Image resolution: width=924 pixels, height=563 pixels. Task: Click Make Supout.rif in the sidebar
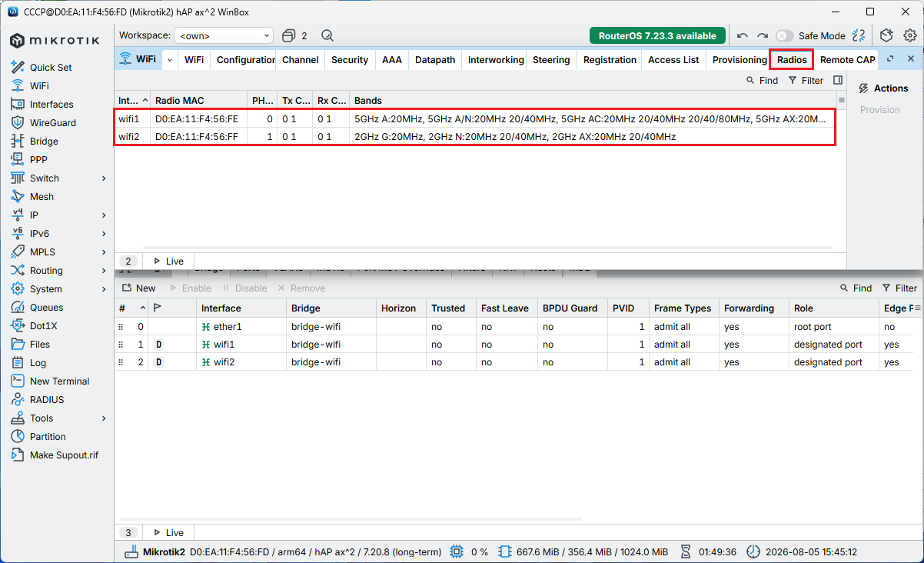coord(64,455)
